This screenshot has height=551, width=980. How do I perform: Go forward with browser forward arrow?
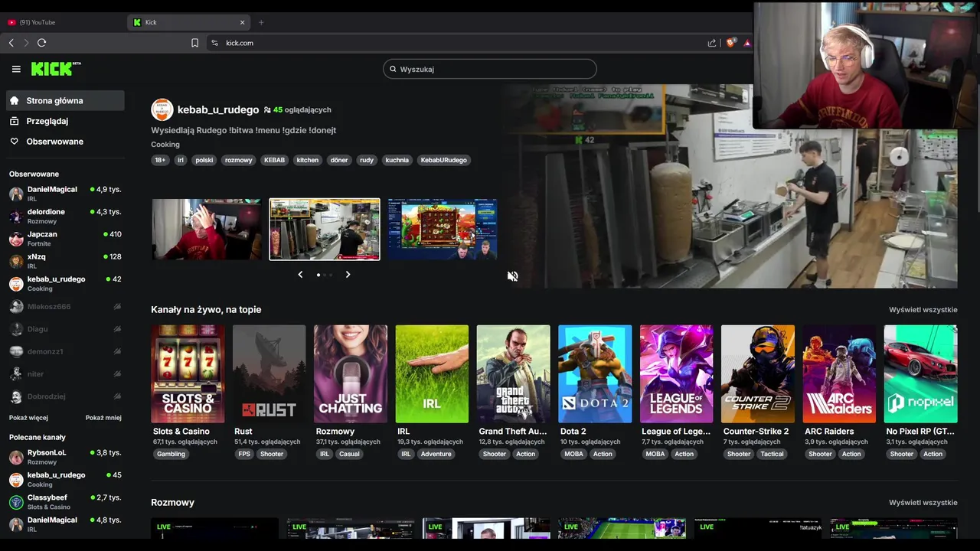(26, 43)
